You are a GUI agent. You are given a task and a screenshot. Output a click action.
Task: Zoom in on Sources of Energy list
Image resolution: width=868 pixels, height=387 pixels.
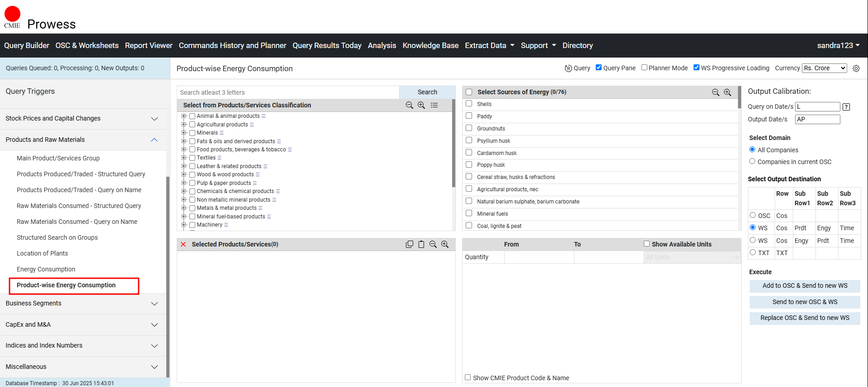pos(728,92)
